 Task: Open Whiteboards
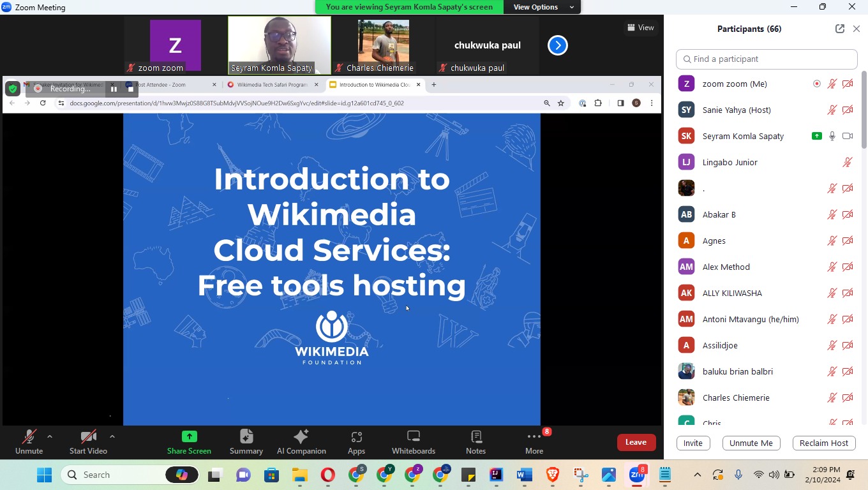point(414,442)
